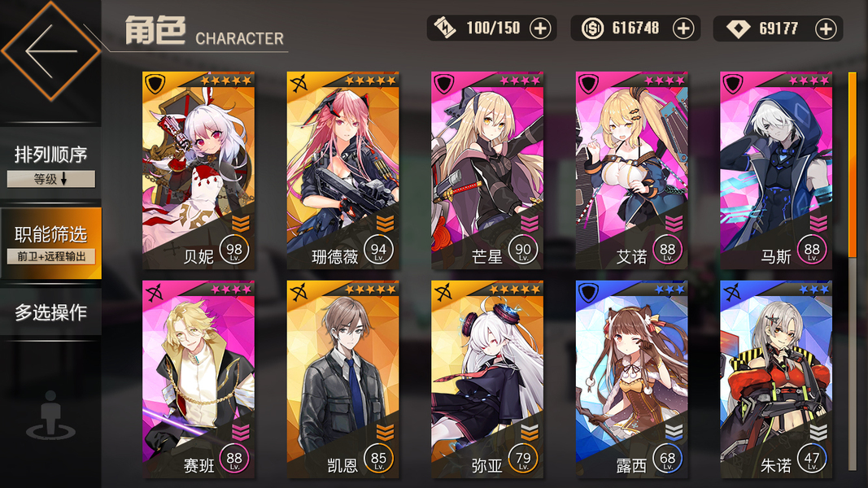Click the shield class icon on 马斯 card
This screenshot has width=868, height=488.
pyautogui.click(x=733, y=84)
